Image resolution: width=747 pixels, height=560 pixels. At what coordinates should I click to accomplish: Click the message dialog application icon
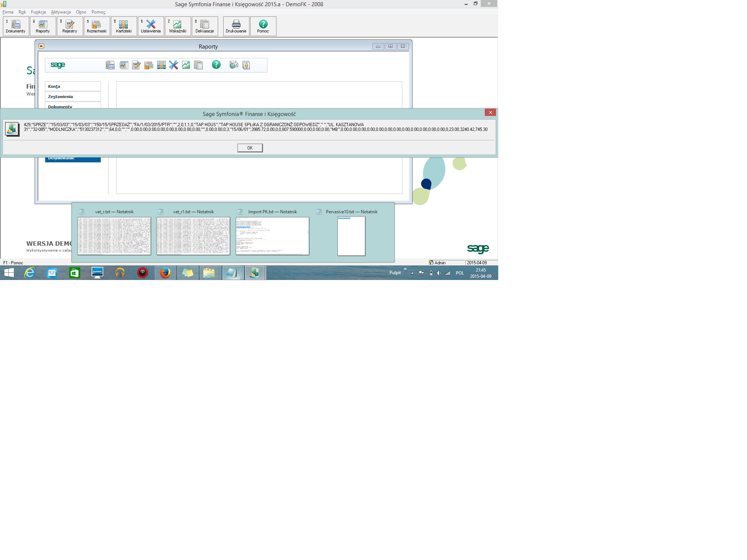(12, 129)
